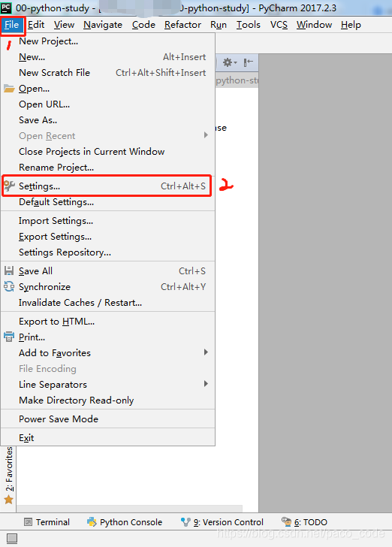Click the Version Control branch icon

tap(185, 522)
